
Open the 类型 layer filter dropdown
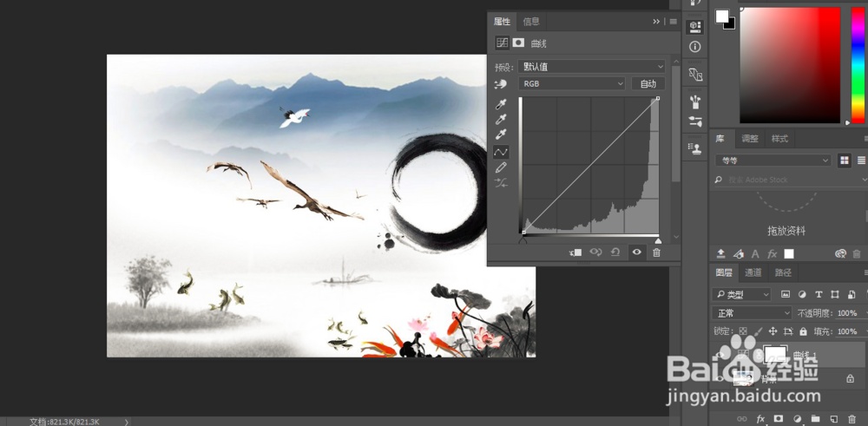point(741,294)
